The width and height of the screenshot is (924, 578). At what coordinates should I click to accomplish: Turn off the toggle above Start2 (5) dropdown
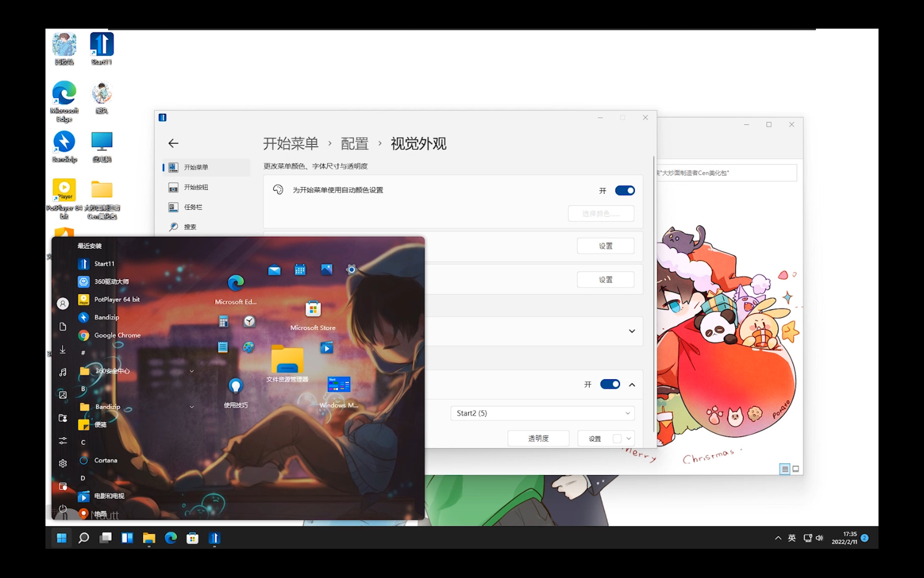coord(609,384)
